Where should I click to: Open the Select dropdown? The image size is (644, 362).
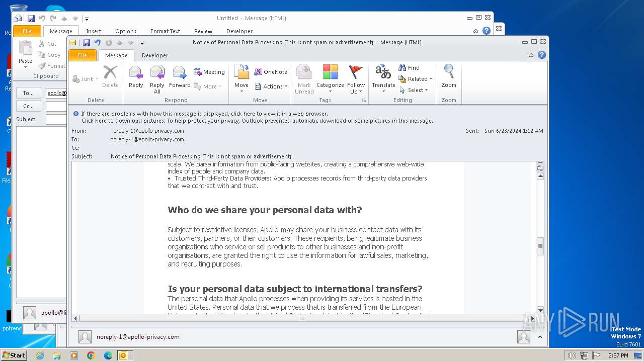coord(414,90)
